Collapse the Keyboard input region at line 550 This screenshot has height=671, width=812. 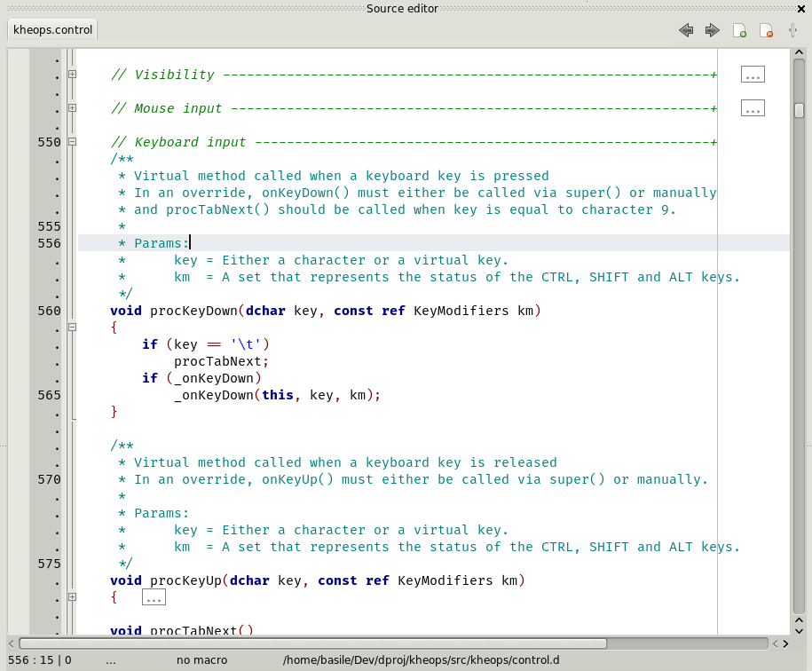pos(73,142)
